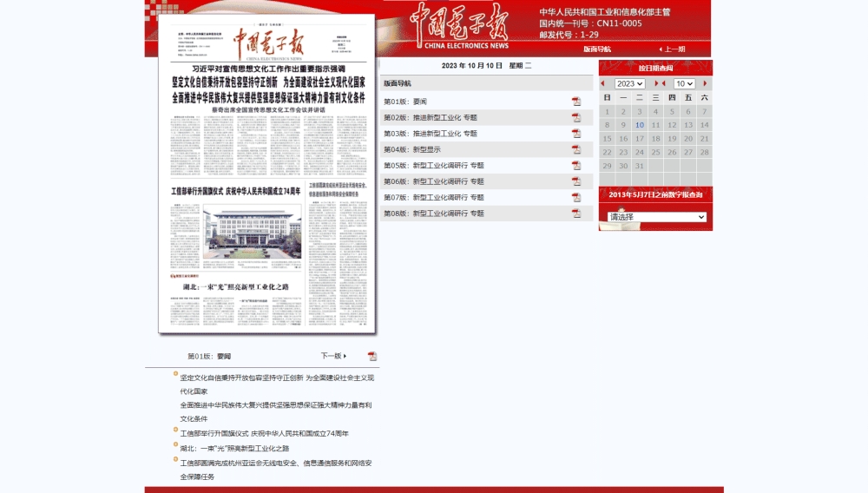Open PDF for 第01版 要闻
Screen dimensions: 868x493
click(x=576, y=102)
